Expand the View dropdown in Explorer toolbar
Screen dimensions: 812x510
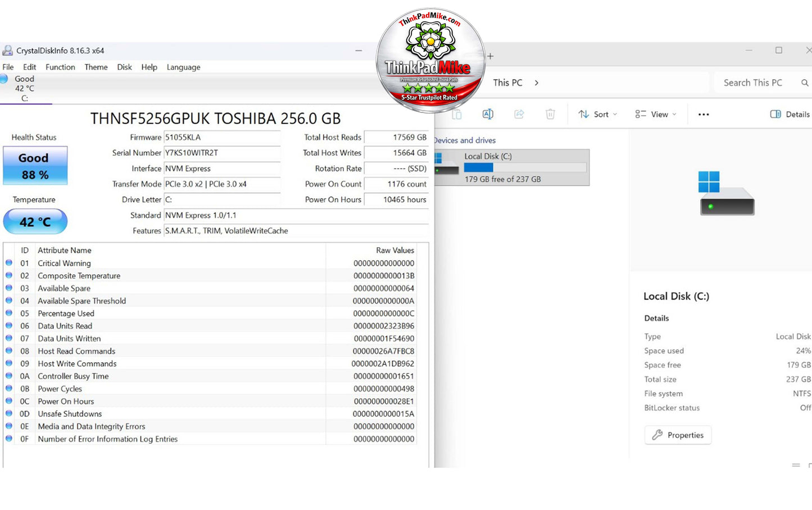[656, 114]
